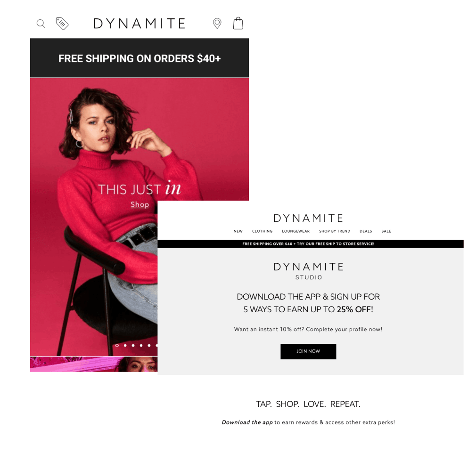The width and height of the screenshot is (476, 454).
Task: Follow the Shop link on hero image
Action: click(140, 205)
